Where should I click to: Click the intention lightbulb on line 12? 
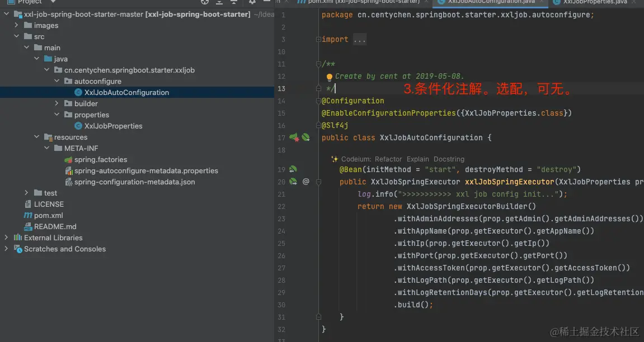click(329, 77)
